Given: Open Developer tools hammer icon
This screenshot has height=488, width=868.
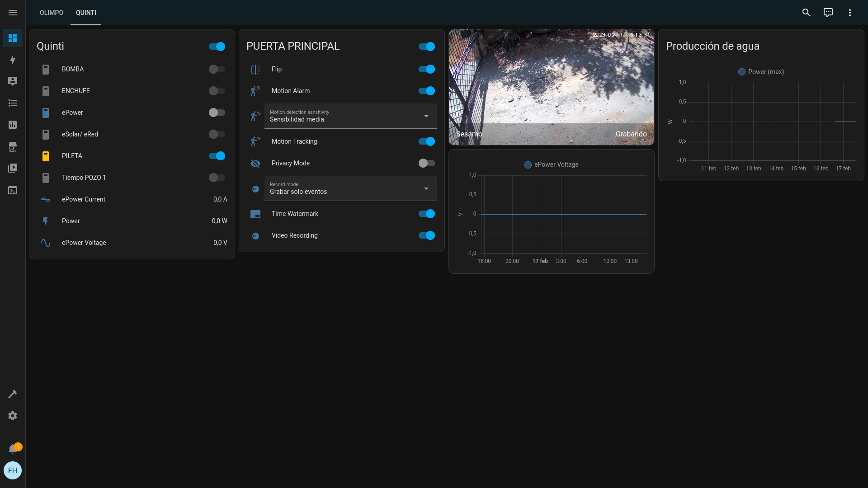Looking at the screenshot, I should pos(13,394).
